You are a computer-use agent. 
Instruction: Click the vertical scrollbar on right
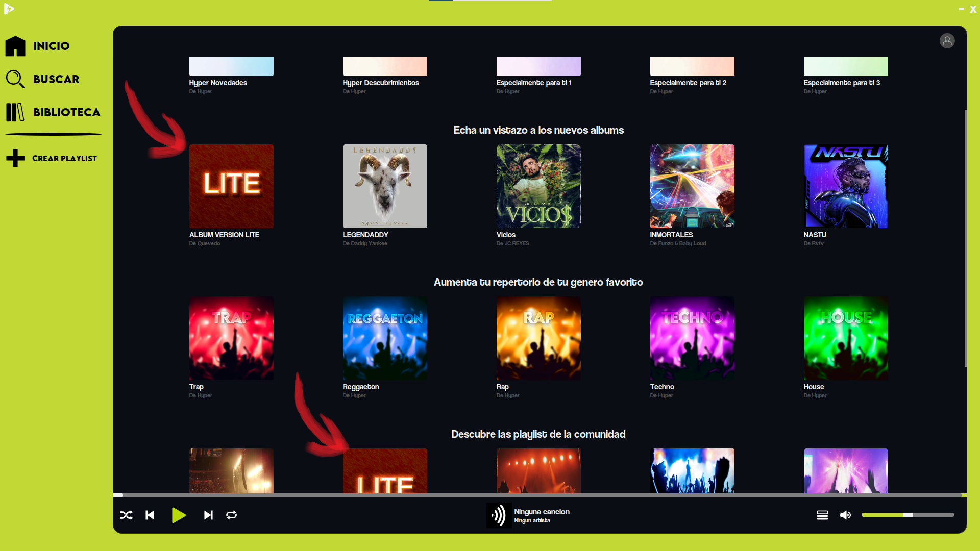(965, 237)
